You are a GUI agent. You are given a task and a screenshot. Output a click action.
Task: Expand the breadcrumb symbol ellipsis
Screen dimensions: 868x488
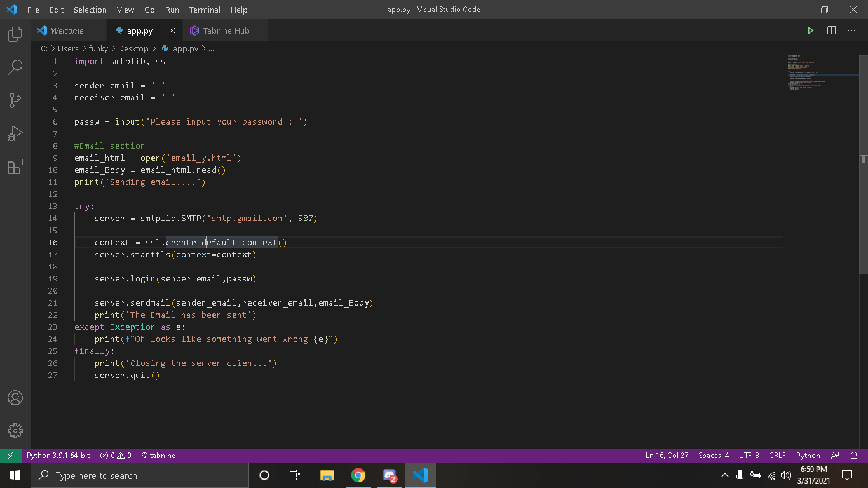[x=211, y=48]
